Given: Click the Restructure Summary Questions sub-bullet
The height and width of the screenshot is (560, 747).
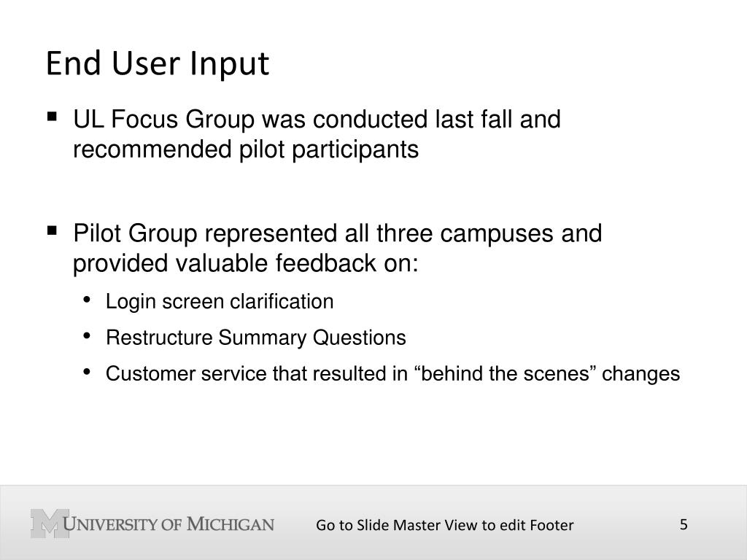Looking at the screenshot, I should [x=256, y=338].
